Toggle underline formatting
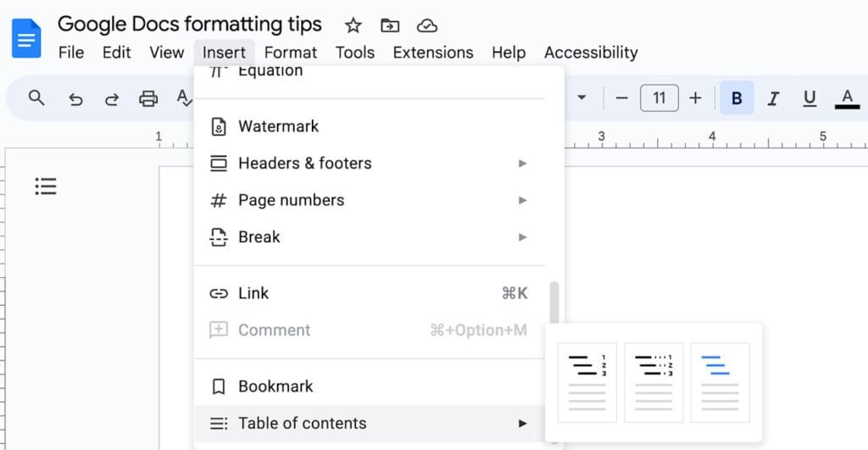Image resolution: width=868 pixels, height=450 pixels. pos(810,98)
